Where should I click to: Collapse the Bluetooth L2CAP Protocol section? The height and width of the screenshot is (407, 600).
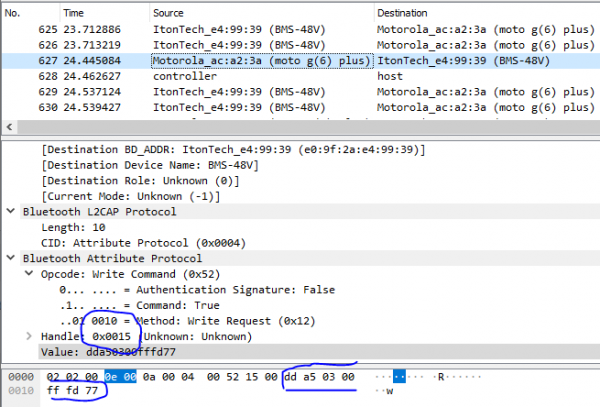[x=11, y=211]
